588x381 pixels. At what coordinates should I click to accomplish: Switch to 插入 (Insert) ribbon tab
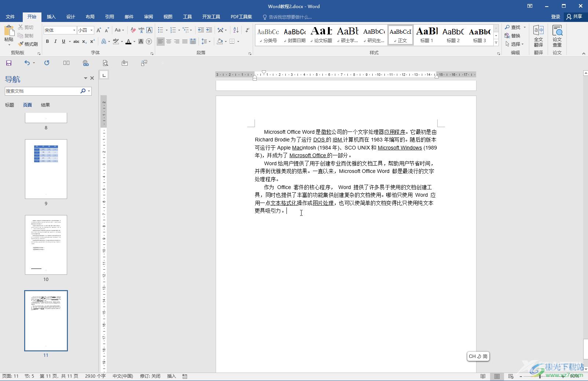[x=51, y=17]
